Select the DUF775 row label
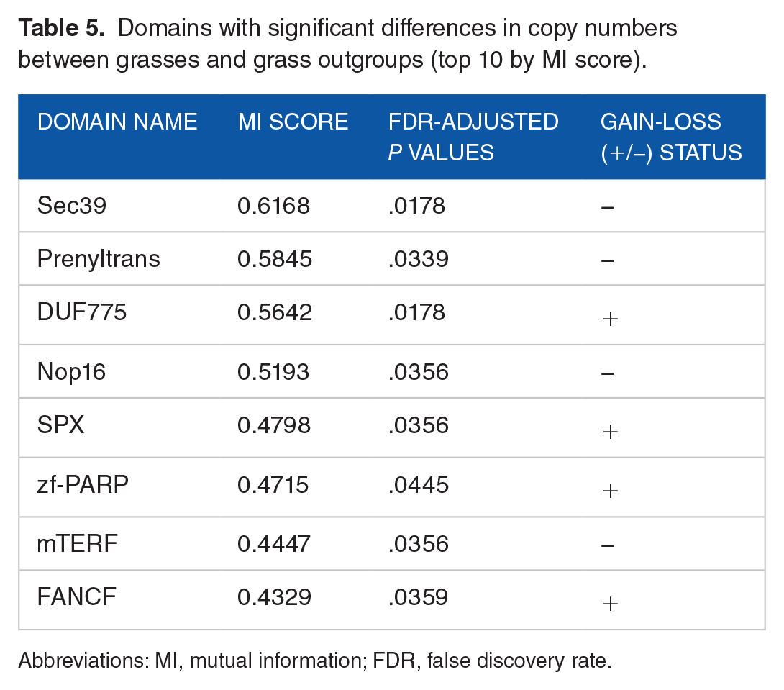The image size is (784, 690). (x=81, y=312)
